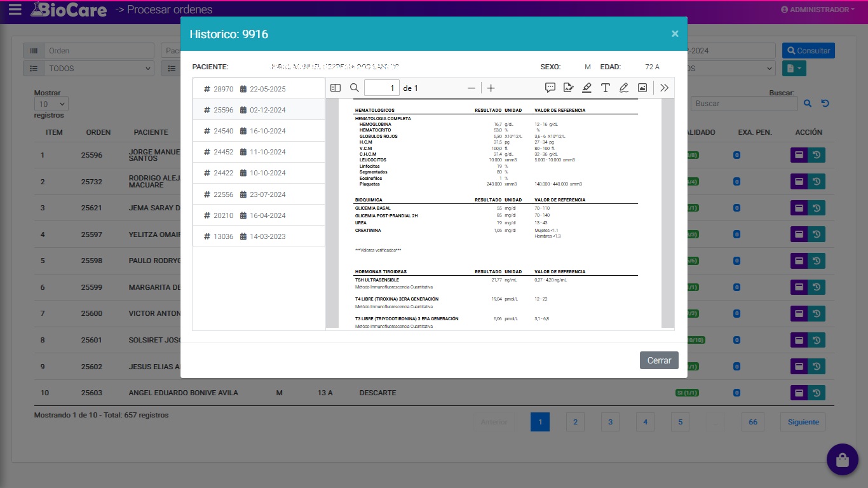Open the Mostrar registros count dropdown

pos(51,104)
